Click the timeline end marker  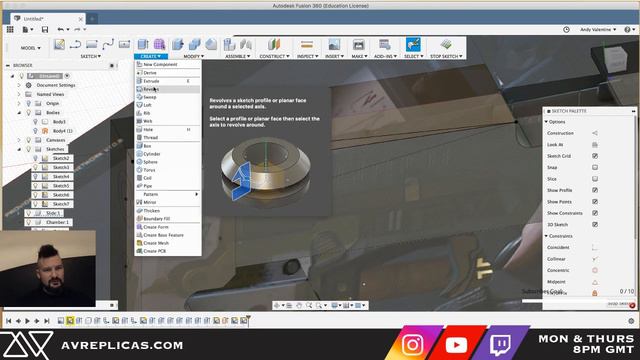tap(248, 321)
